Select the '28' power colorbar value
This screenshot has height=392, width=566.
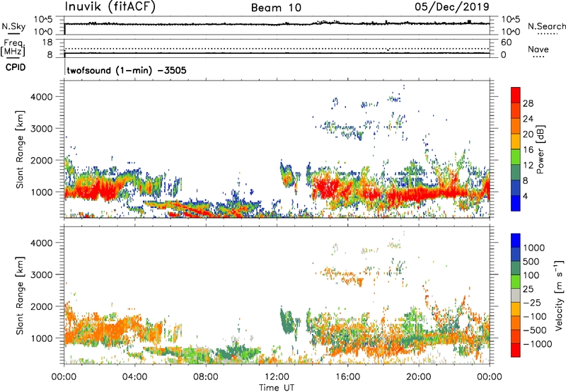(528, 103)
